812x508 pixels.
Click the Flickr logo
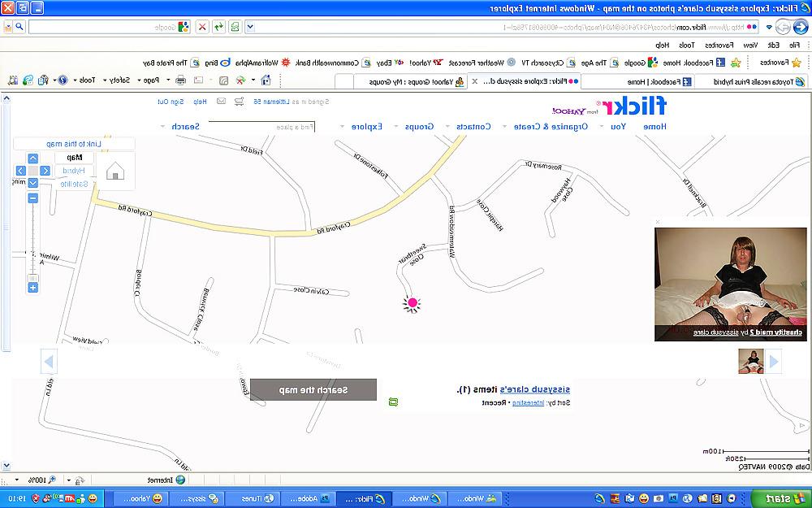point(634,106)
